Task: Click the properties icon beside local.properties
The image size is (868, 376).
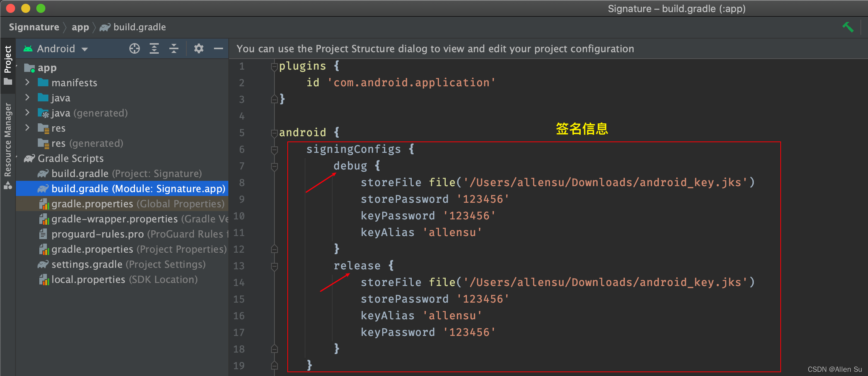Action: (44, 280)
